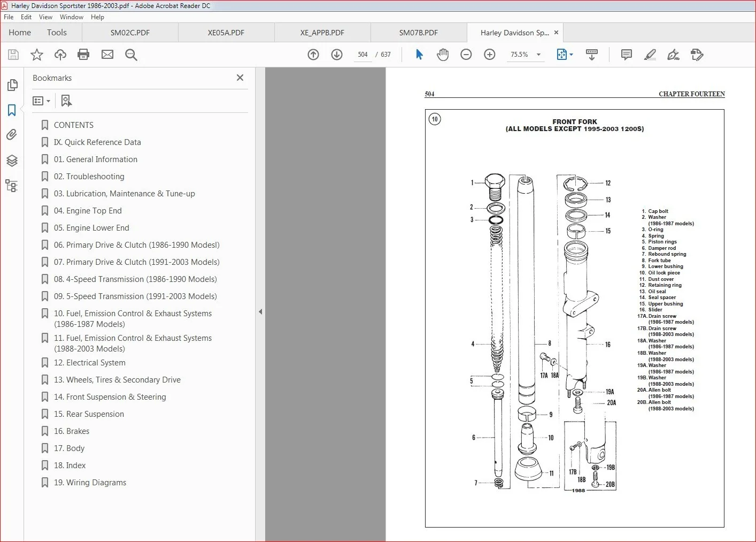The width and height of the screenshot is (756, 542).
Task: Click the page number field 504
Action: (363, 55)
